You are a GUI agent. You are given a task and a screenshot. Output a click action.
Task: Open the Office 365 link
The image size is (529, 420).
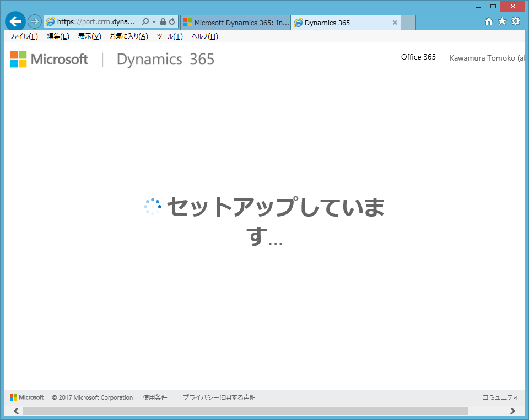click(x=418, y=57)
